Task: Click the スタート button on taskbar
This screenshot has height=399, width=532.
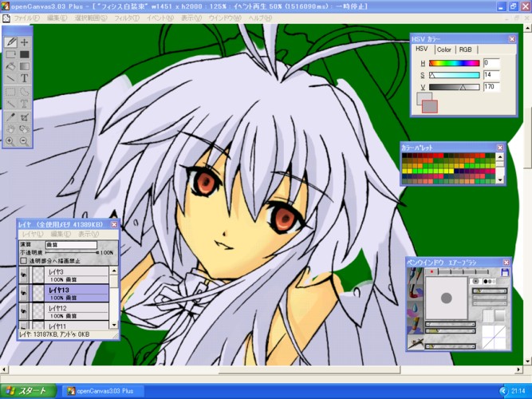Action: [x=29, y=391]
